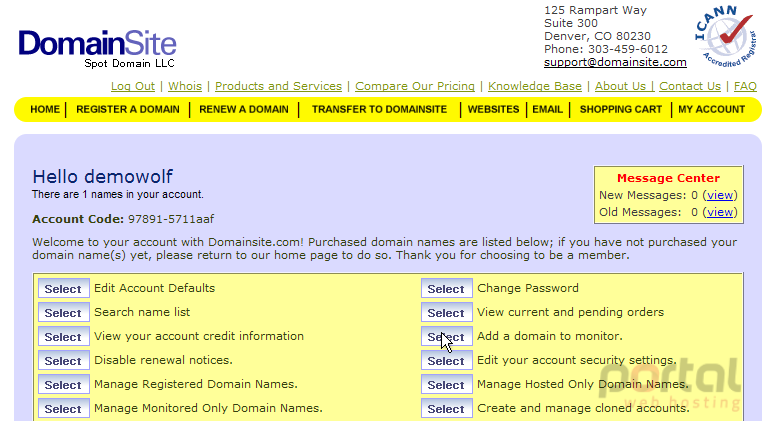Click the DomainSite logo
This screenshot has height=422, width=776.
[97, 48]
